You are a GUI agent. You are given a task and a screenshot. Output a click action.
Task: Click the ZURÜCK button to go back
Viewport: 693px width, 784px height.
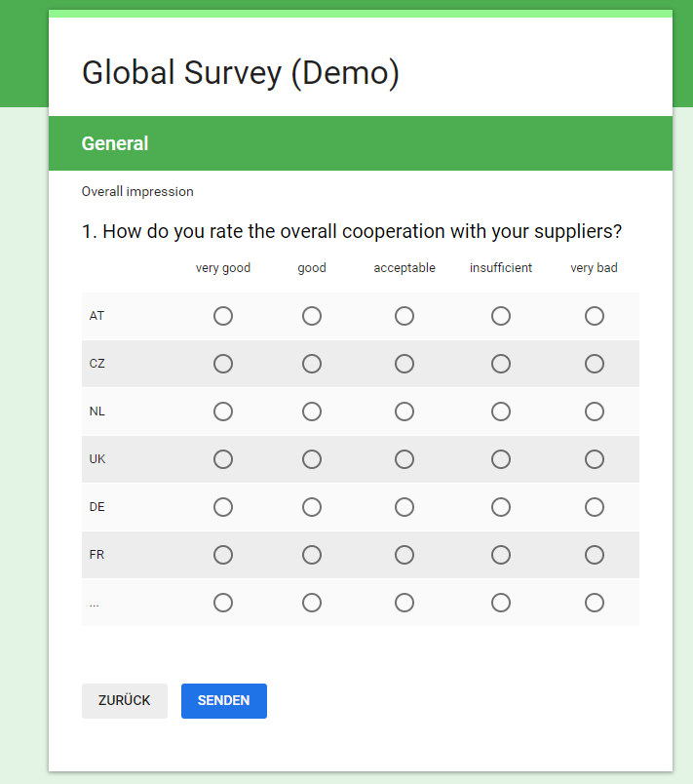point(125,701)
